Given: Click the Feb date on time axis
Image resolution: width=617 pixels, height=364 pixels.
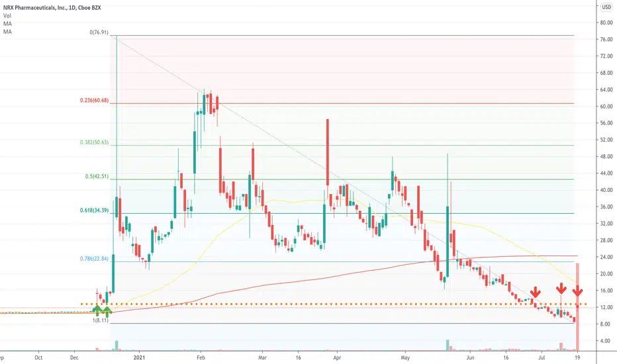Looking at the screenshot, I should point(201,357).
